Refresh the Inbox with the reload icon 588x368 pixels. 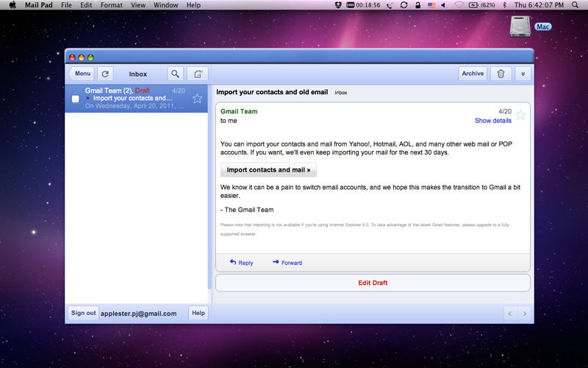coord(105,74)
